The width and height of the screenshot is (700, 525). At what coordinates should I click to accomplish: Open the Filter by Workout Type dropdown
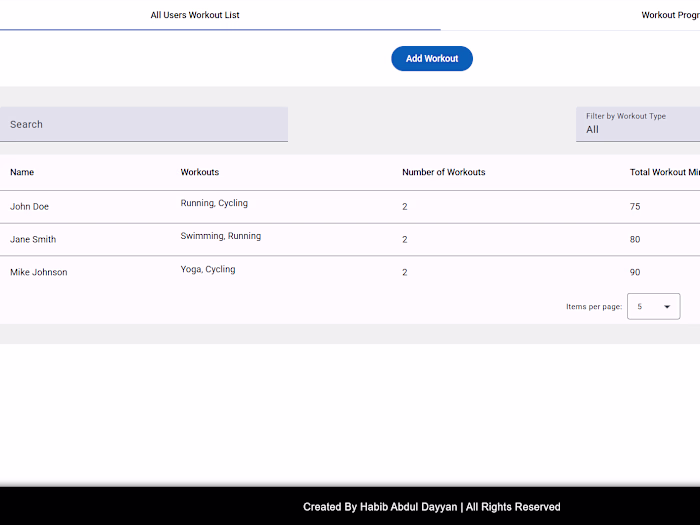(x=638, y=124)
